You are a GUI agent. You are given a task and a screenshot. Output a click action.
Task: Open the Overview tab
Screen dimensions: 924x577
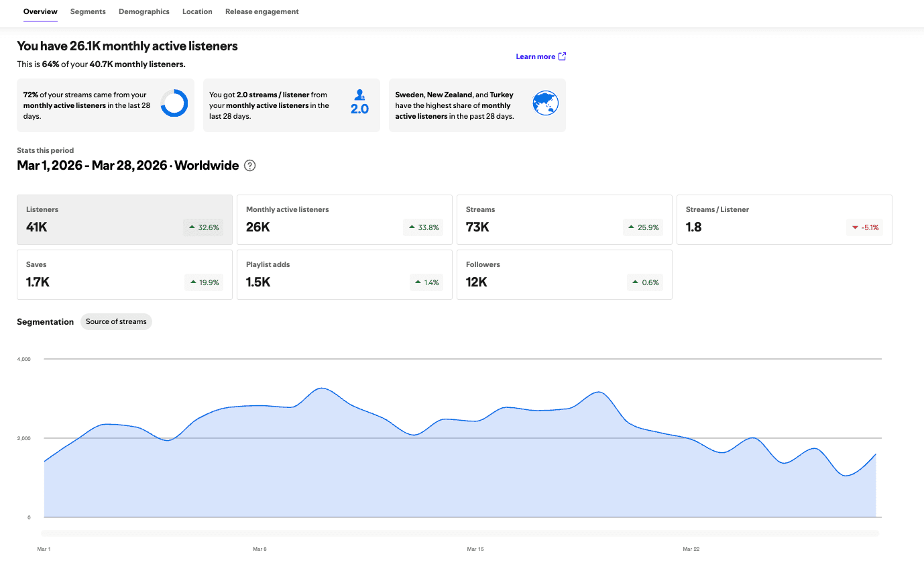(40, 11)
